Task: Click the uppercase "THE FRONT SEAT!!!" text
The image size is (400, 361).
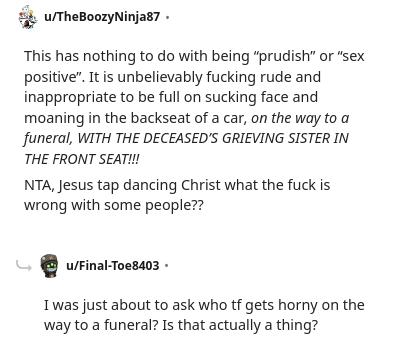Action: (82, 159)
